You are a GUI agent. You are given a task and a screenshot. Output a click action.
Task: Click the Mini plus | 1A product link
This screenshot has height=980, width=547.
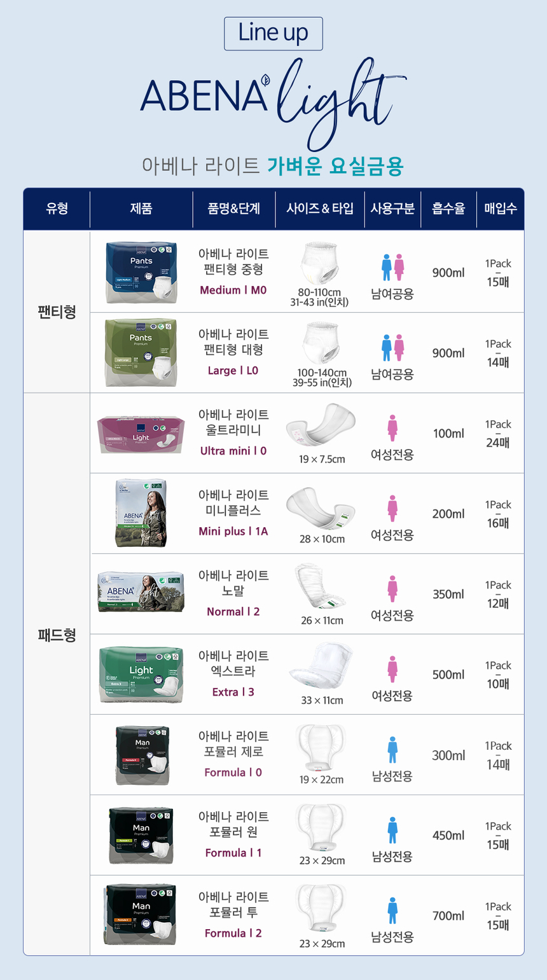click(233, 531)
